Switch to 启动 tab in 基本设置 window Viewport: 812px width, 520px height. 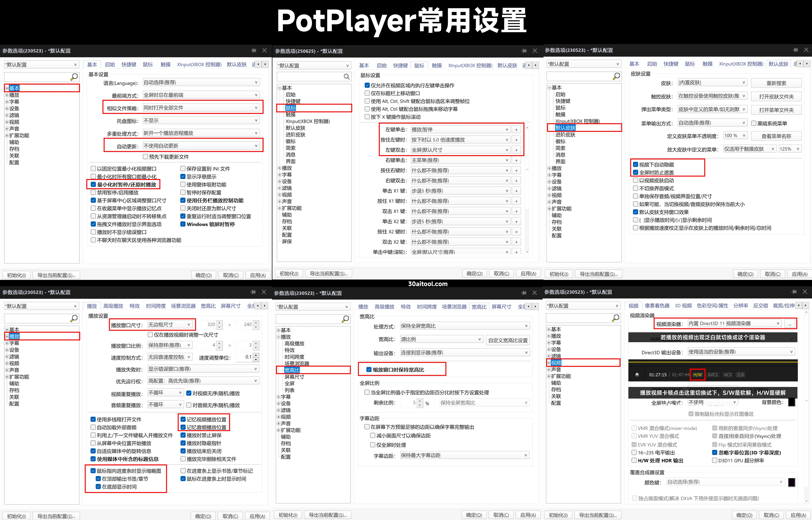coord(110,64)
